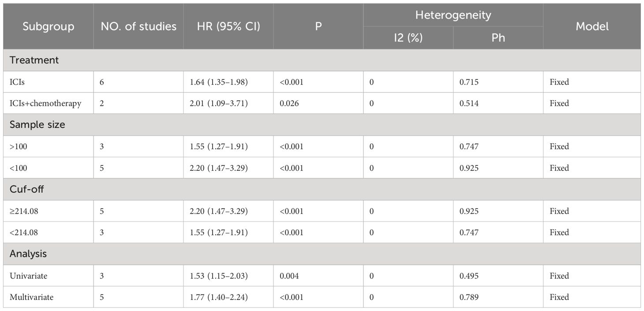Click the HR (95% CI) column header
This screenshot has height=311, width=644.
pyautogui.click(x=228, y=26)
